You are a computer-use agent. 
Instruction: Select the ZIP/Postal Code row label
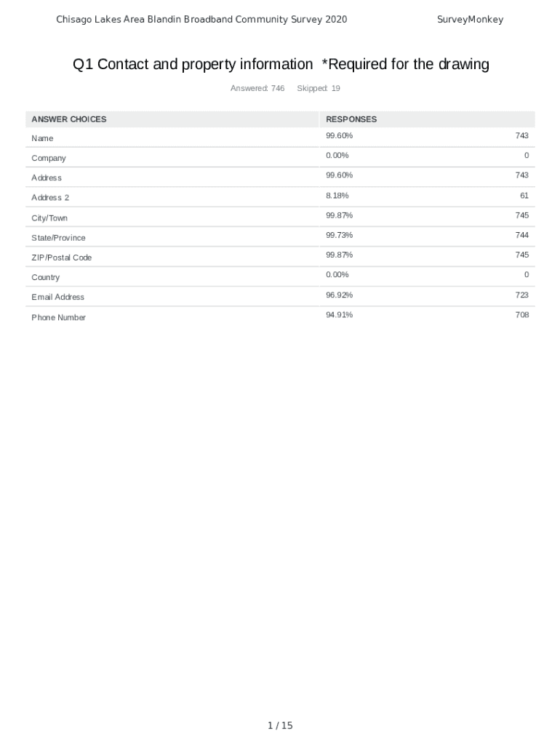62,258
